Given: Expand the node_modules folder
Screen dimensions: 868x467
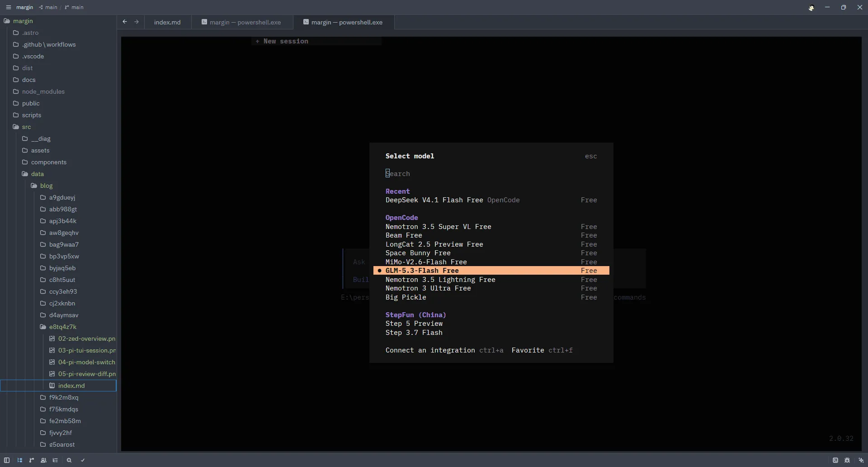Looking at the screenshot, I should pos(43,91).
